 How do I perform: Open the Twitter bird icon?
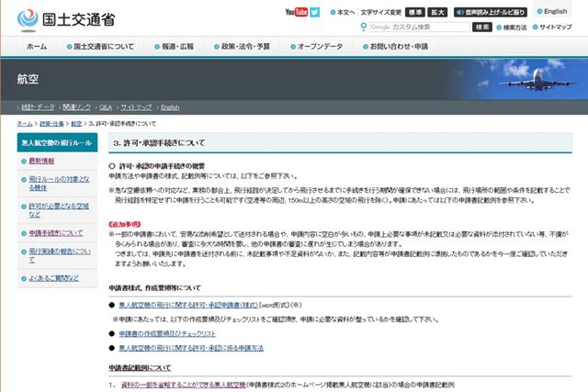[x=316, y=12]
